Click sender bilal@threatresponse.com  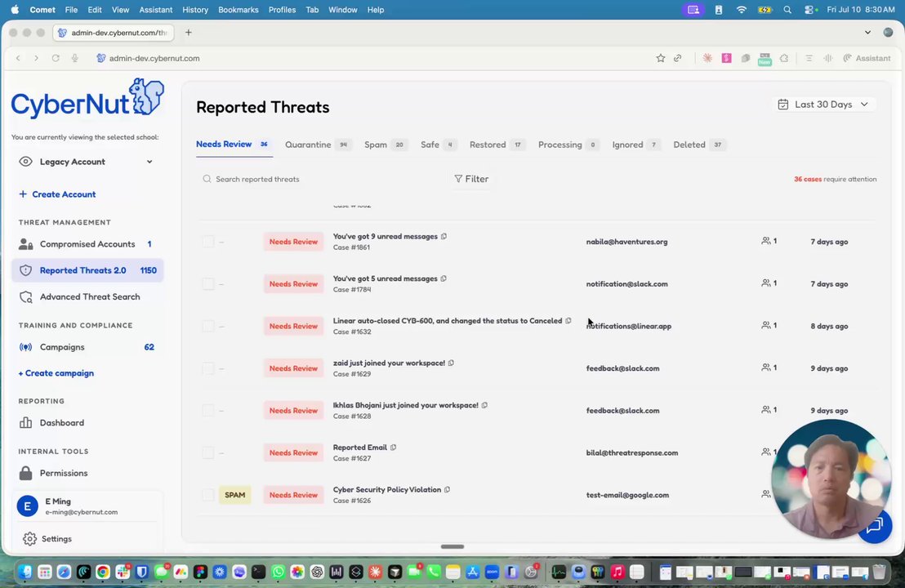pos(632,452)
